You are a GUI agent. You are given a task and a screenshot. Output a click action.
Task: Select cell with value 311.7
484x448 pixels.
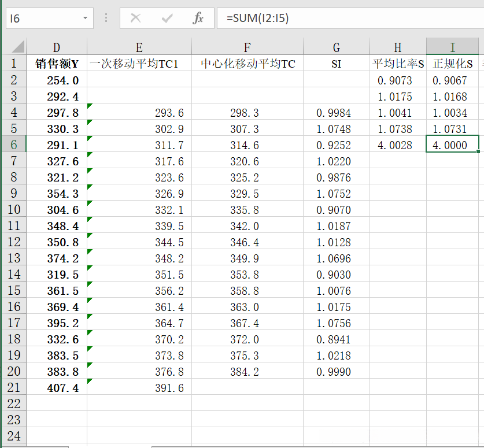139,145
